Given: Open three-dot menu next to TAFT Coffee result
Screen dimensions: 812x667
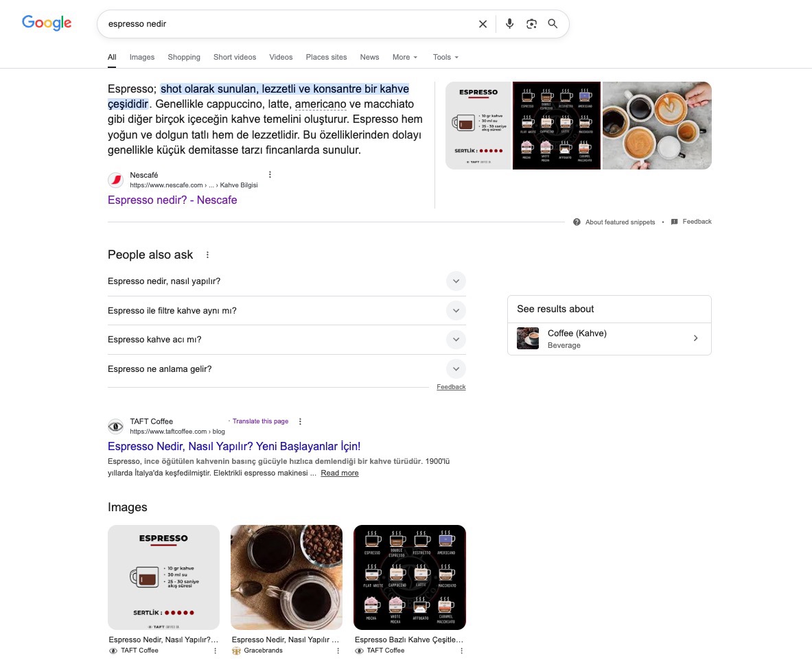Looking at the screenshot, I should [x=301, y=421].
